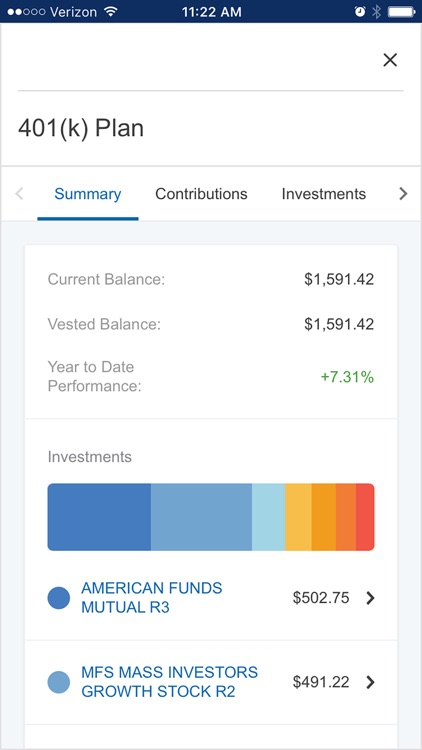422x750 pixels.
Task: Open the Contributions tab
Action: tap(201, 194)
